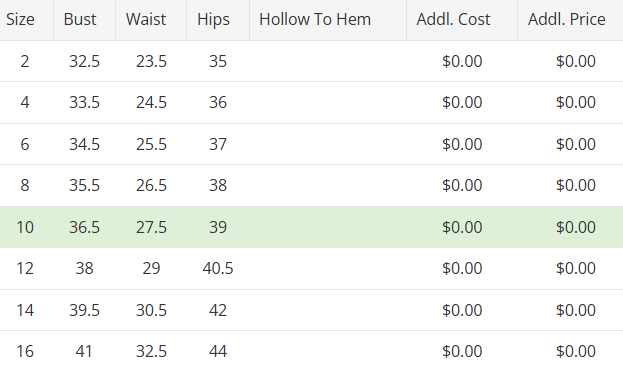Click hips value 38 in size 8 row
This screenshot has width=623, height=367.
tap(218, 185)
